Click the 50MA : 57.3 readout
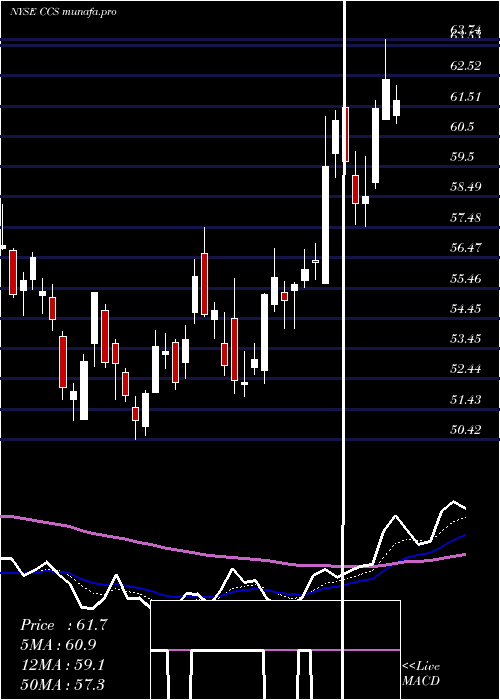Image resolution: width=500 pixels, height=700 pixels. [63, 684]
